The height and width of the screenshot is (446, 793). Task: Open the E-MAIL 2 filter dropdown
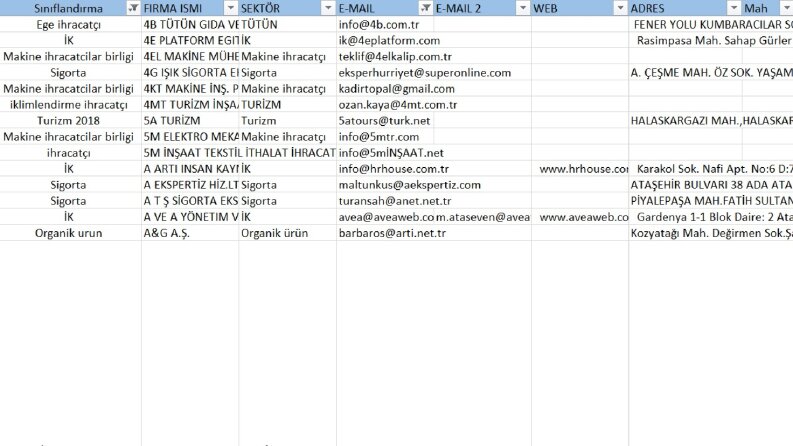tap(523, 8)
